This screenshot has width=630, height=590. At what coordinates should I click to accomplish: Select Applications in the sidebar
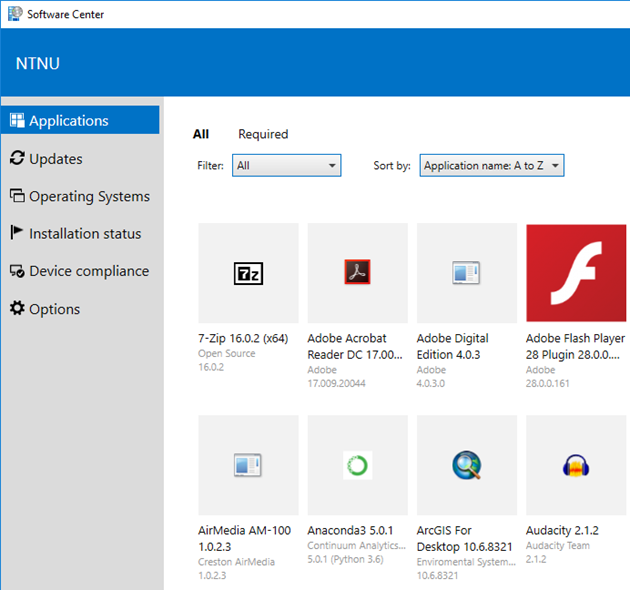tap(80, 120)
